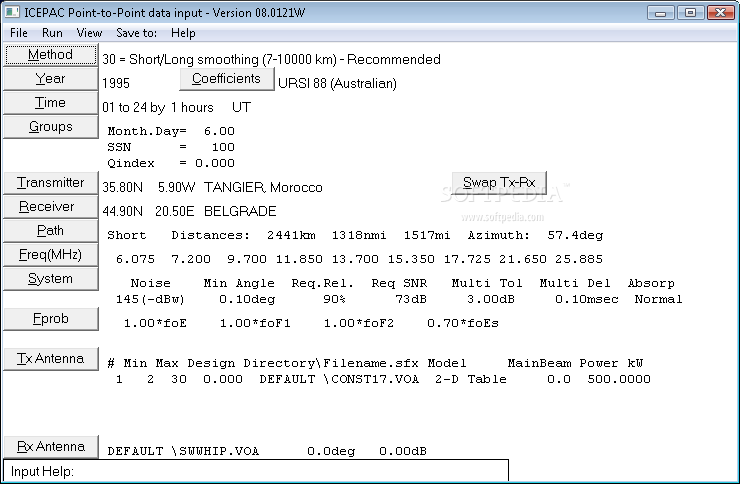Click the System button

pos(50,279)
